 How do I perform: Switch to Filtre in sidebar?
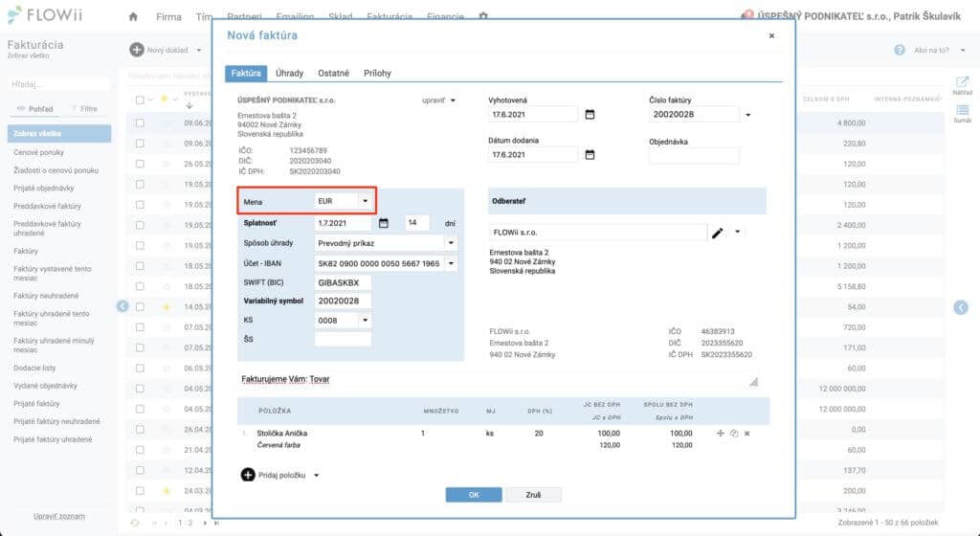(84, 109)
